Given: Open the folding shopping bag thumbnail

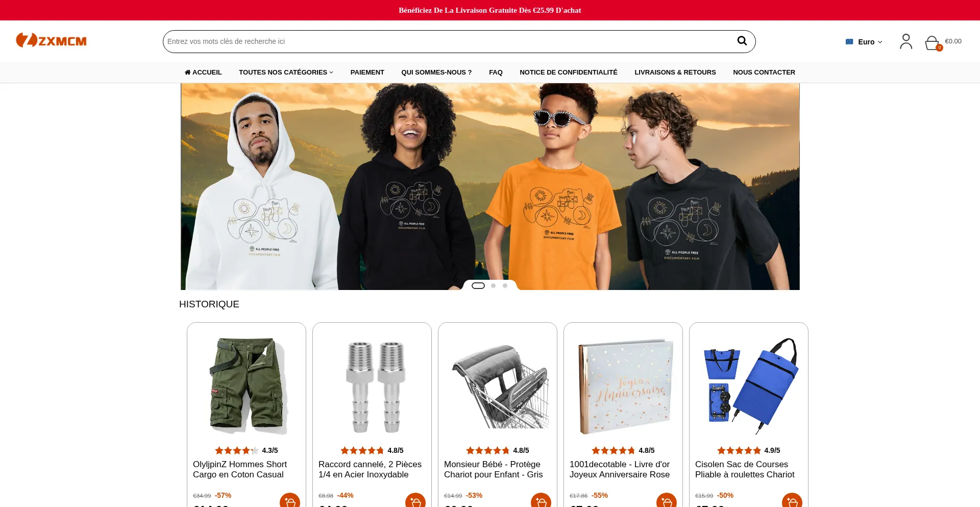Looking at the screenshot, I should tap(749, 385).
